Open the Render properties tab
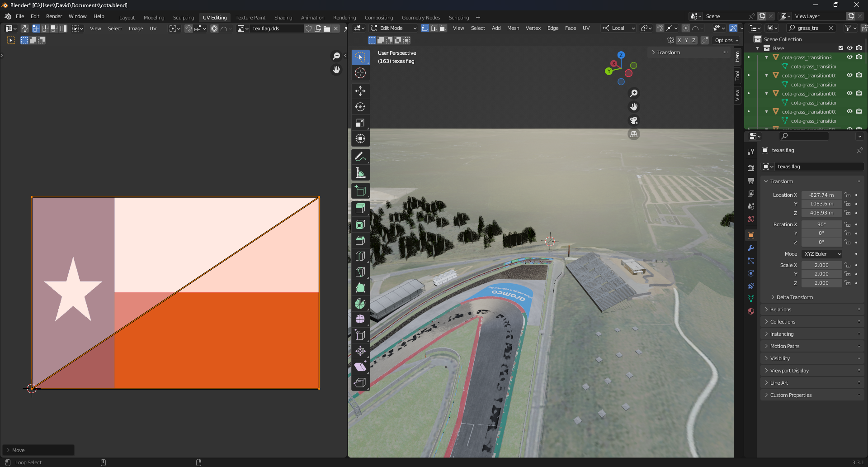The image size is (868, 467). coord(751,168)
